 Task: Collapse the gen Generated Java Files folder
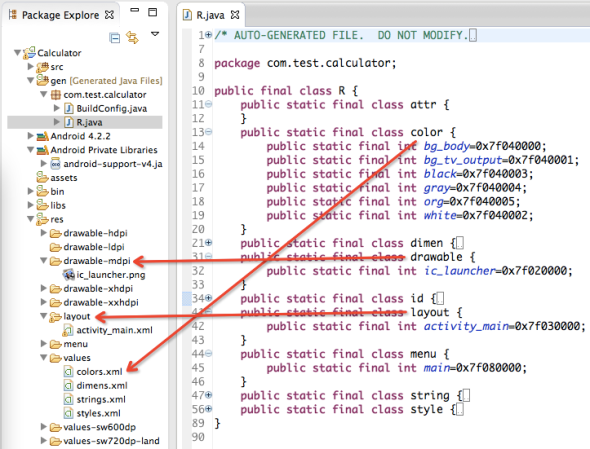tap(31, 80)
